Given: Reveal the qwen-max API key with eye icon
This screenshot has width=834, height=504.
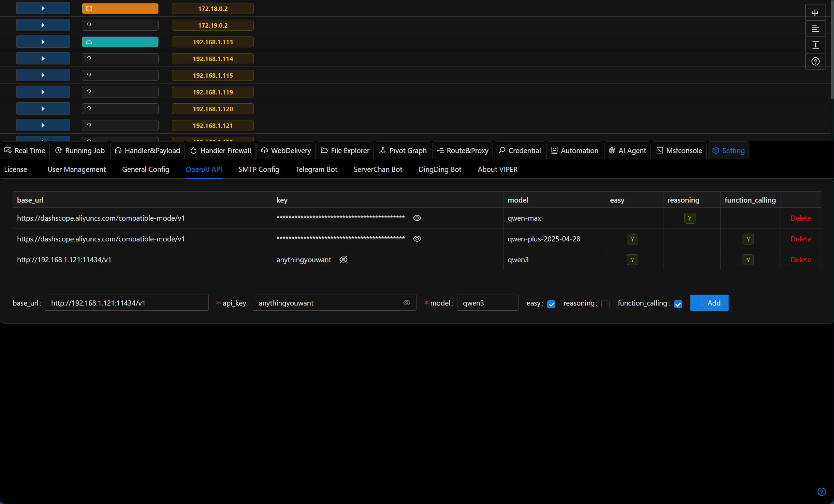Looking at the screenshot, I should click(417, 218).
